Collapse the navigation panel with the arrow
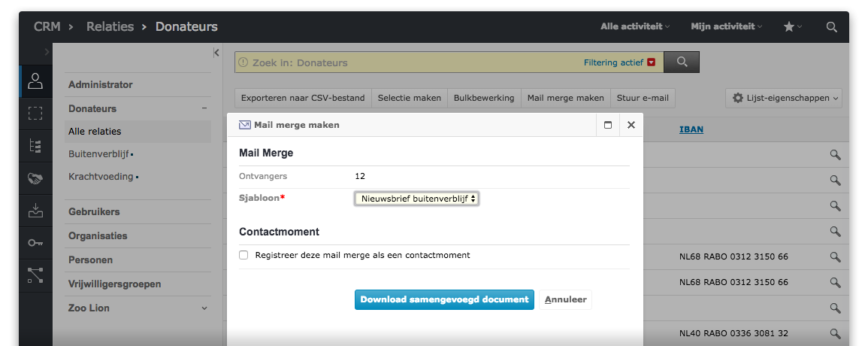Viewport: 868px width, 346px height. point(216,53)
